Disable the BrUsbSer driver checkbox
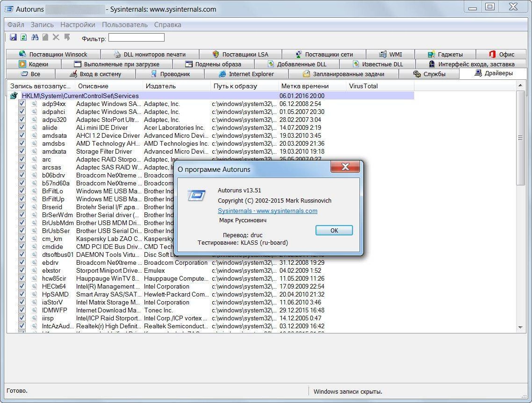The width and height of the screenshot is (532, 403). tap(22, 231)
